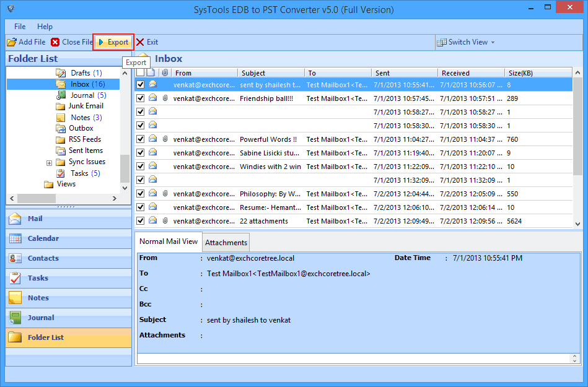
Task: Click the Sent Items folder icon
Action: click(x=61, y=150)
